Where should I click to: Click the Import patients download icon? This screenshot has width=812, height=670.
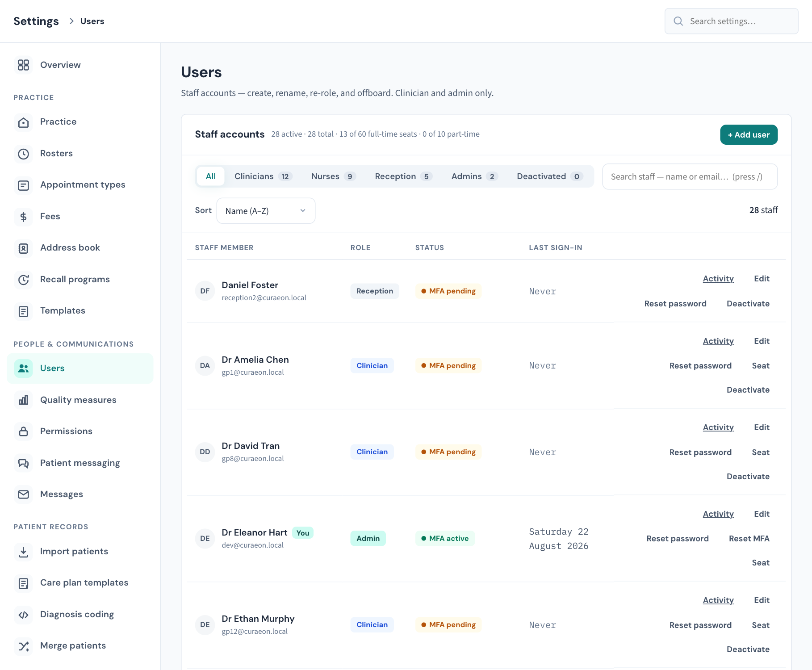coord(23,552)
